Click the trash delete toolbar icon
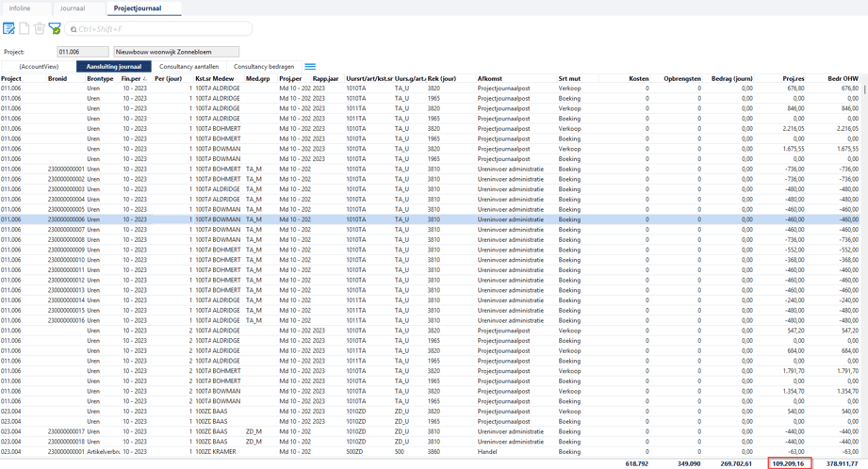The width and height of the screenshot is (868, 469). pyautogui.click(x=39, y=28)
